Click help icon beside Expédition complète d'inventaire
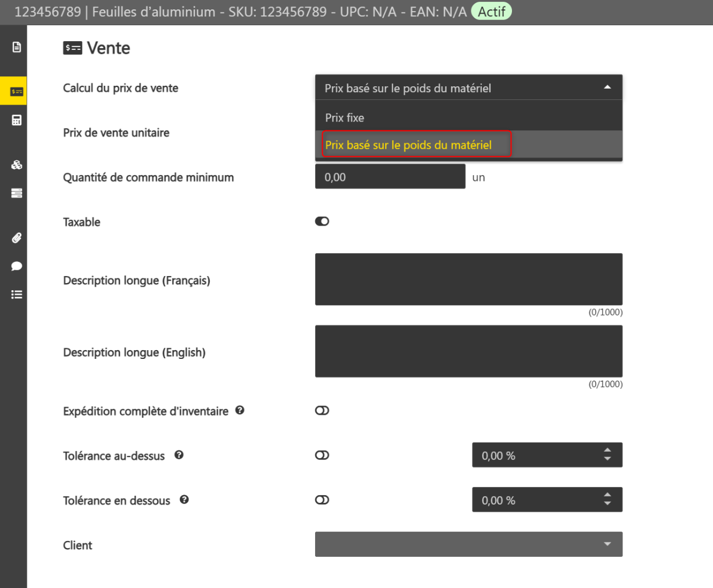The height and width of the screenshot is (588, 713). click(240, 410)
